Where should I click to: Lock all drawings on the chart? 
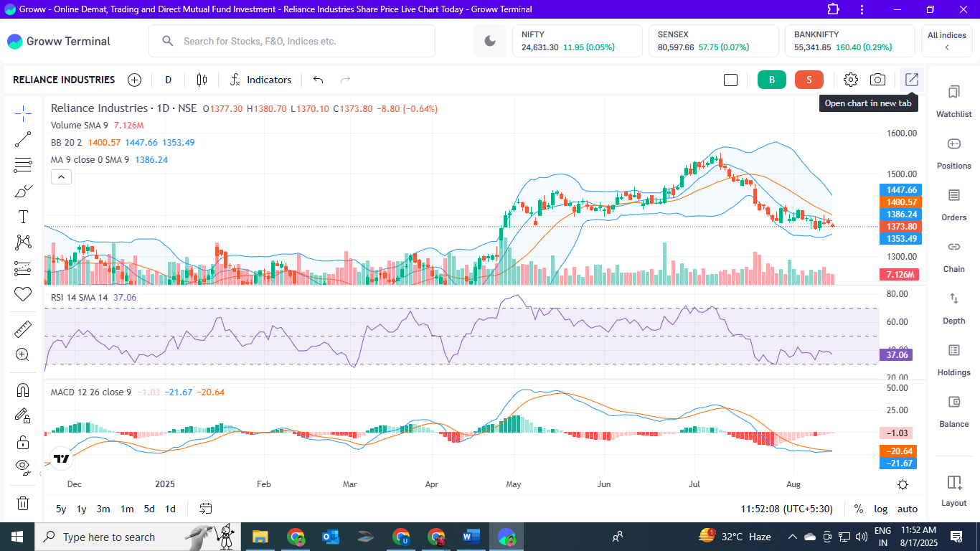23,442
